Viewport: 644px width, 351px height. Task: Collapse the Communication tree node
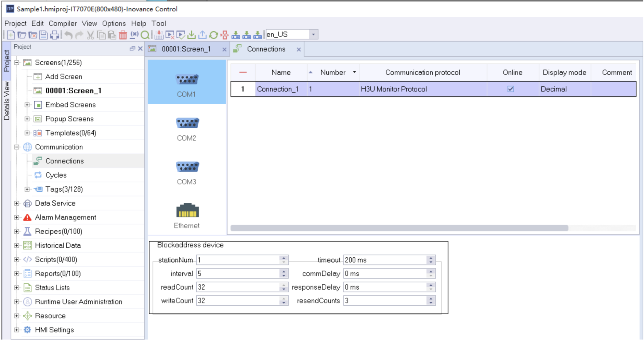tap(17, 147)
